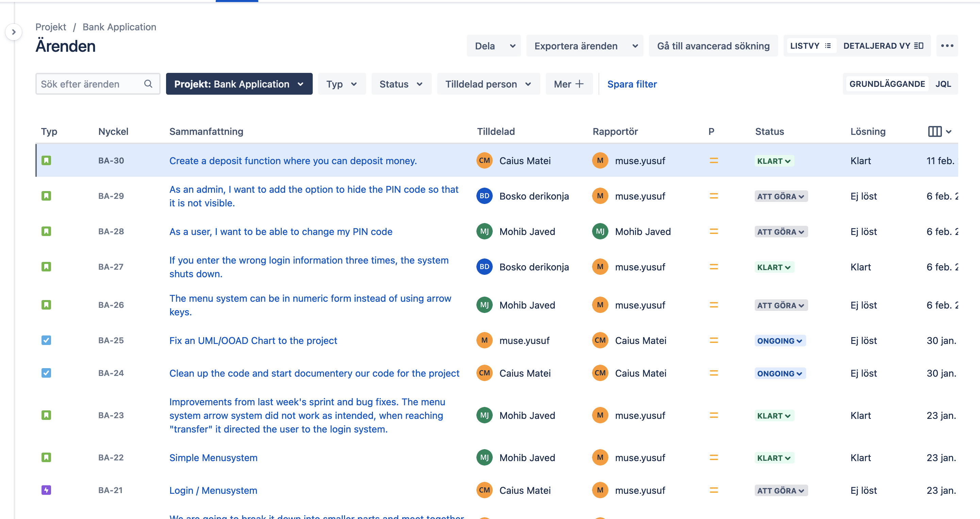Open Projekt: Bank Application filter dropdown

(x=239, y=84)
